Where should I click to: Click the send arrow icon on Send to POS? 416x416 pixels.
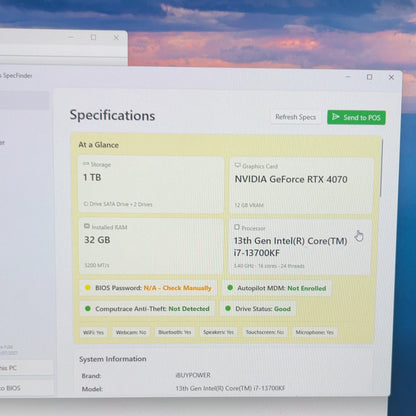point(336,117)
